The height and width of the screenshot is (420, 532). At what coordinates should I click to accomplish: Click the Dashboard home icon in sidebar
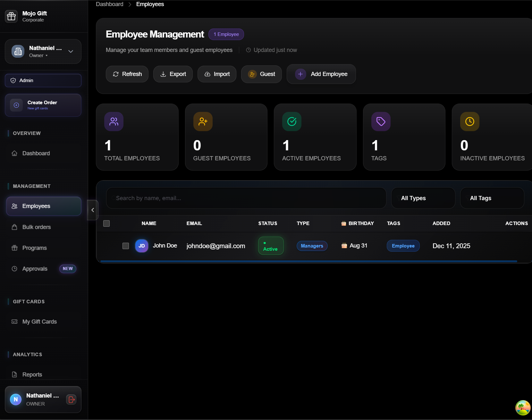pyautogui.click(x=14, y=153)
